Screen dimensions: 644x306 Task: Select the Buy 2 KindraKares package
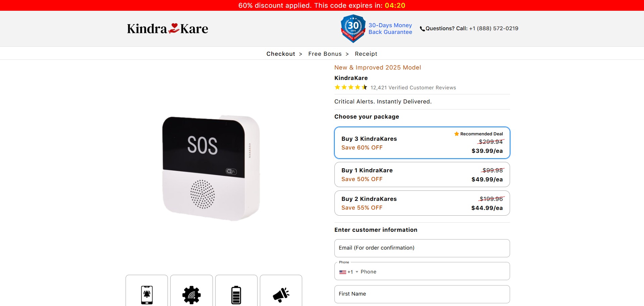[x=422, y=203]
